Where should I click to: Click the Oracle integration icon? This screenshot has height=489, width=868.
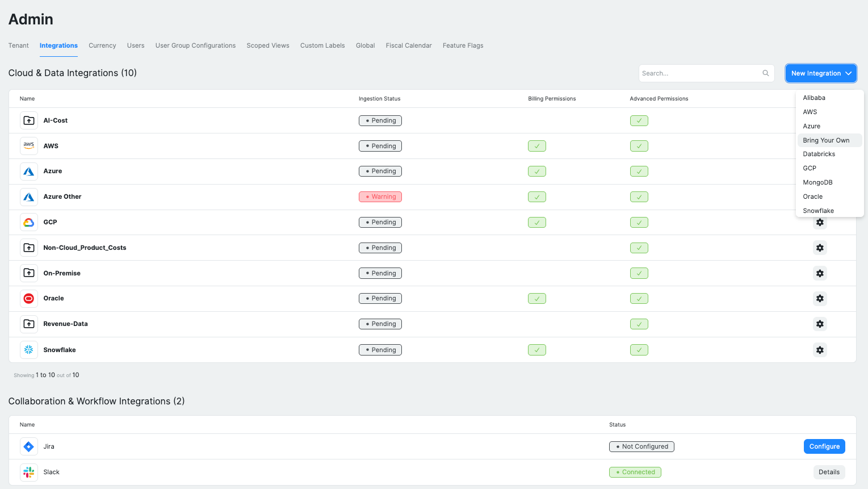coord(29,298)
